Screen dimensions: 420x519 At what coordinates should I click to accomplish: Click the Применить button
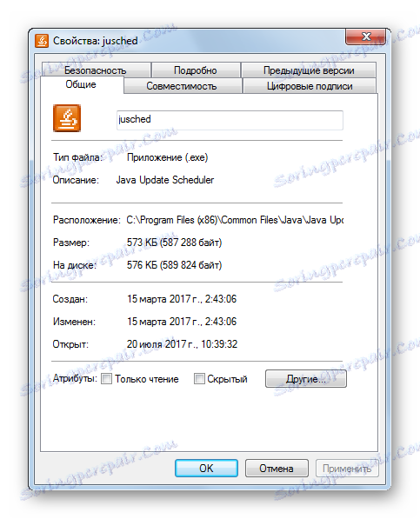(x=347, y=468)
